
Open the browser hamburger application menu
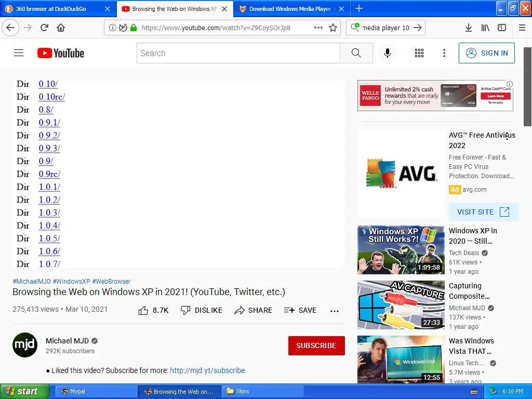[522, 28]
